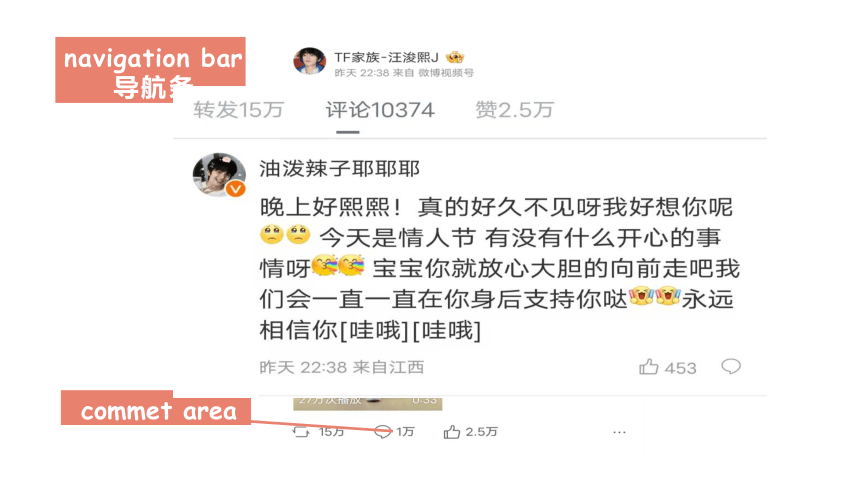This screenshot has height=484, width=860.
Task: Tap the repost icon showing 15万
Action: pos(301,432)
